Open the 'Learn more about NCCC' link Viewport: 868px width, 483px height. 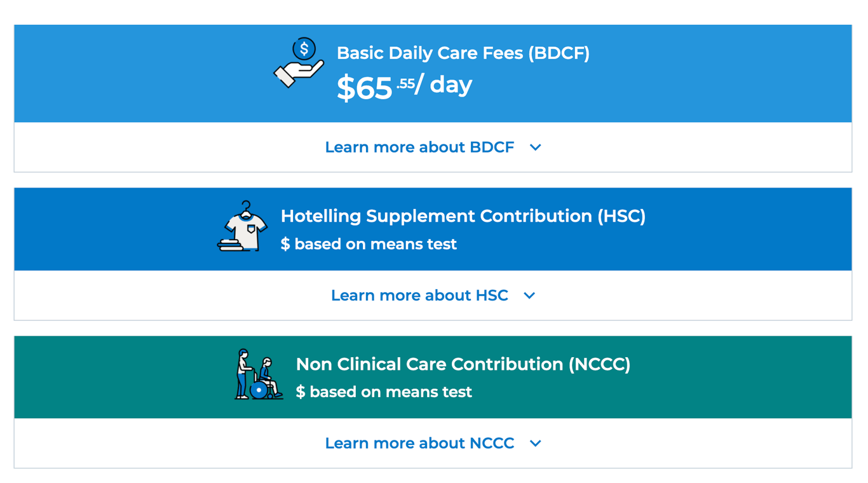tap(419, 444)
